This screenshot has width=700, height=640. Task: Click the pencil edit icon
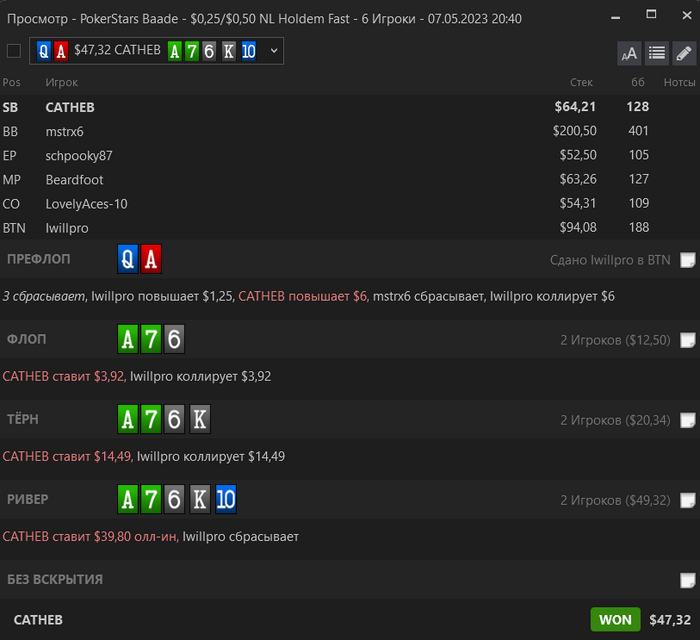[x=684, y=53]
